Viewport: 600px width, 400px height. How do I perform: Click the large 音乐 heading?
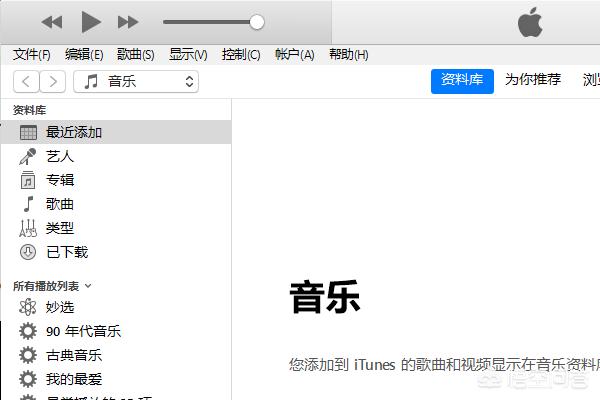click(x=324, y=297)
